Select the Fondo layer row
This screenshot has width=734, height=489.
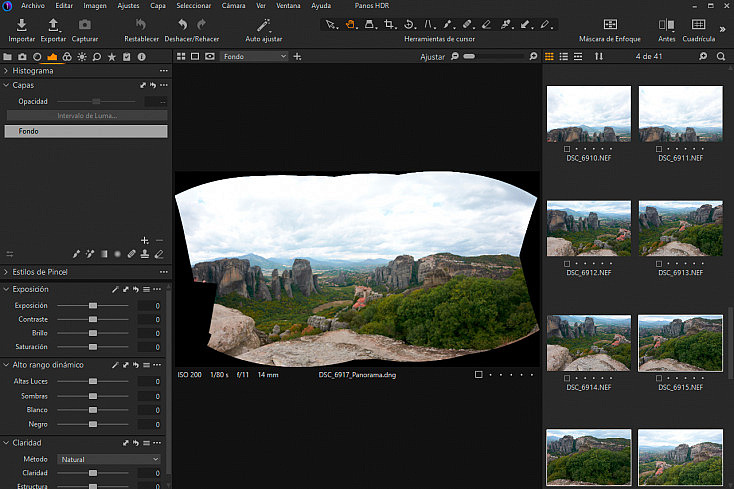tap(86, 131)
